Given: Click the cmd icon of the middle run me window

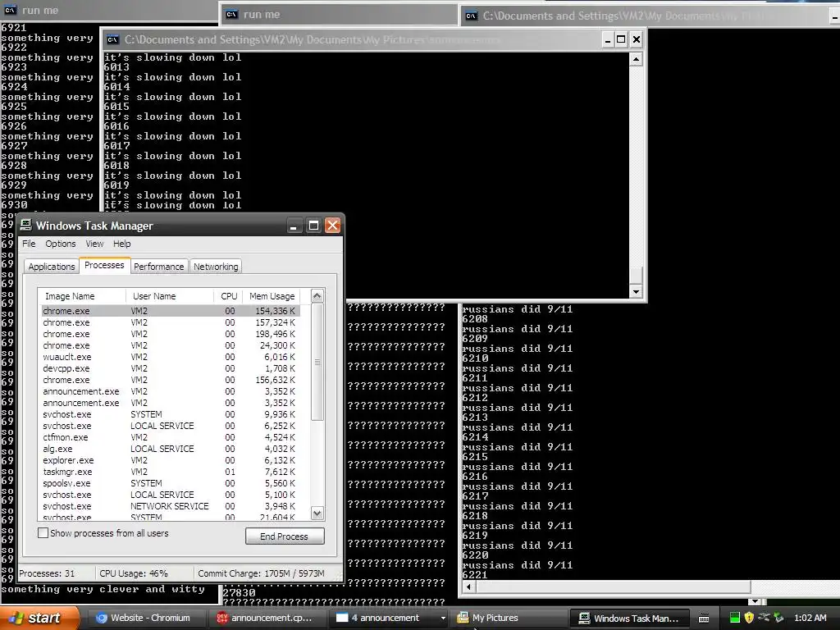Looking at the screenshot, I should (231, 15).
